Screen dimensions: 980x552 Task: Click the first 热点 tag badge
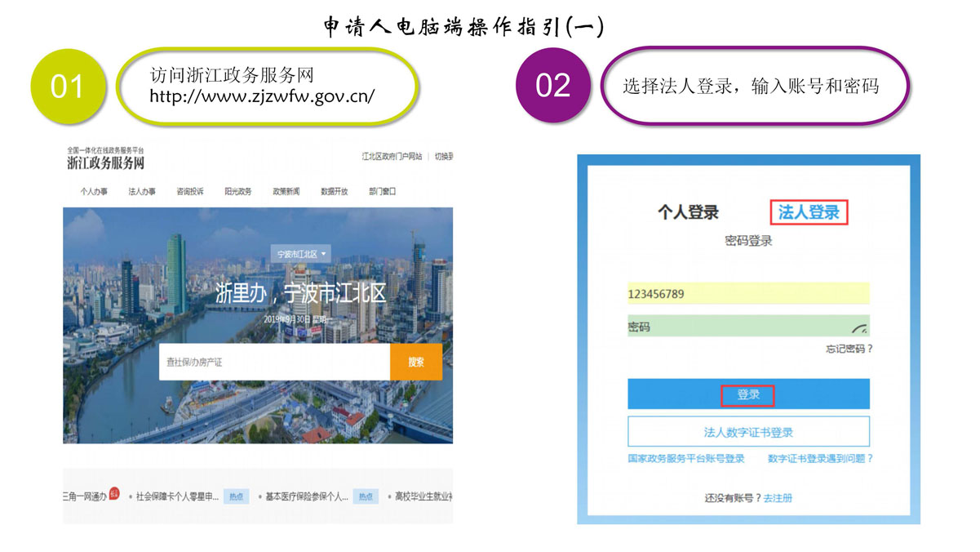point(236,496)
